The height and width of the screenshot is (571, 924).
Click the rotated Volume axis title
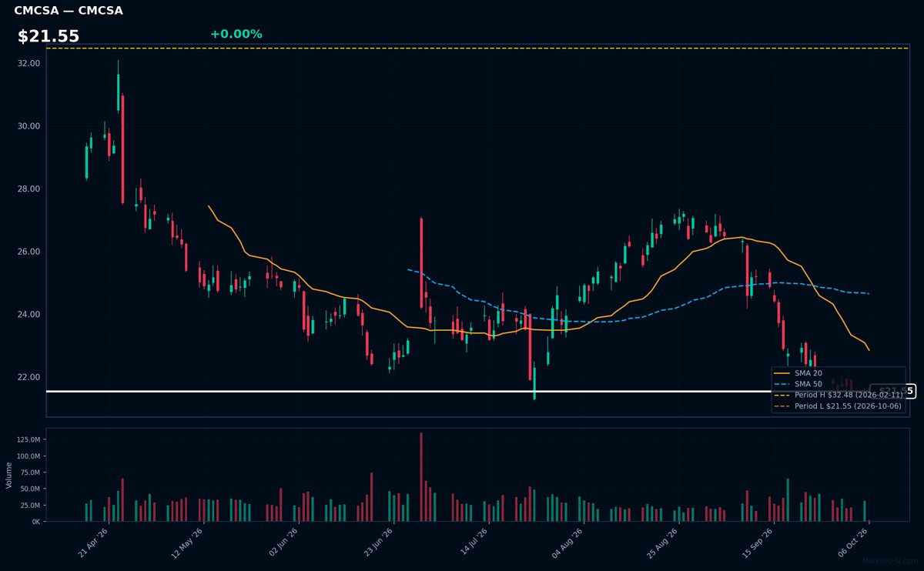[9, 475]
